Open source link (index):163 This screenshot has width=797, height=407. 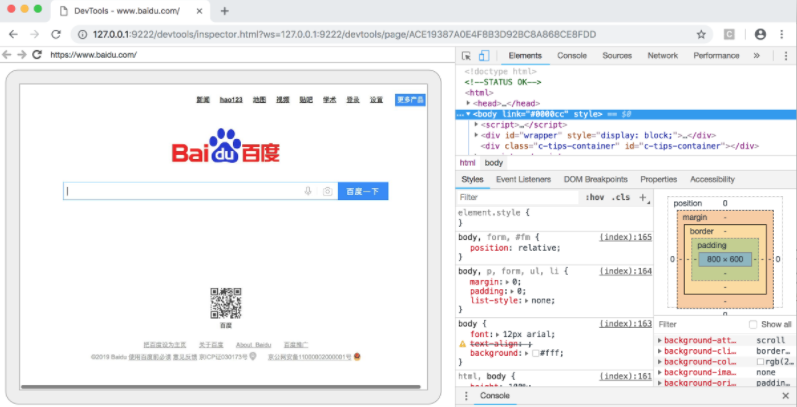pyautogui.click(x=626, y=324)
